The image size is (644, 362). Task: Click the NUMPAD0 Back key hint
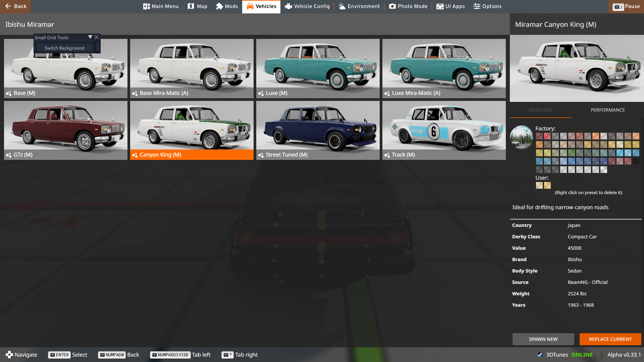point(118,355)
